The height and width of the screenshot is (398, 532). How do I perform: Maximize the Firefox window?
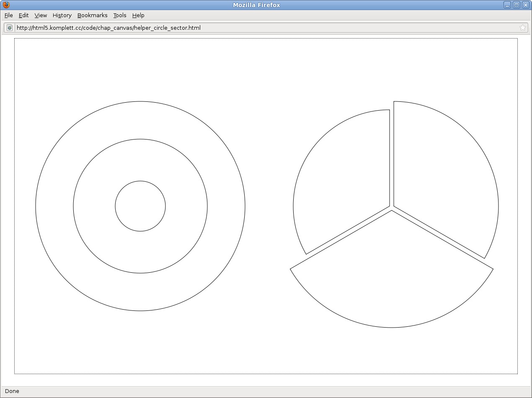coord(517,5)
